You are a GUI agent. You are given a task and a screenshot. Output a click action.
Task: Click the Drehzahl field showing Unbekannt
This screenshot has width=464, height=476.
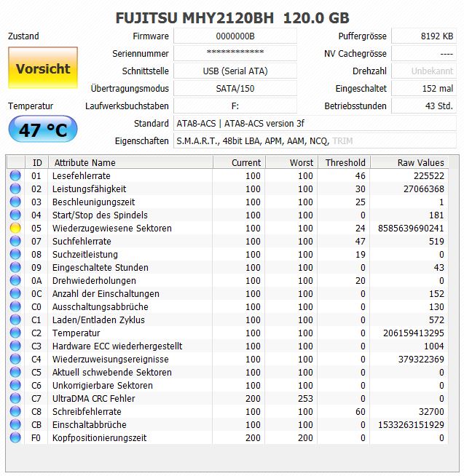(424, 71)
